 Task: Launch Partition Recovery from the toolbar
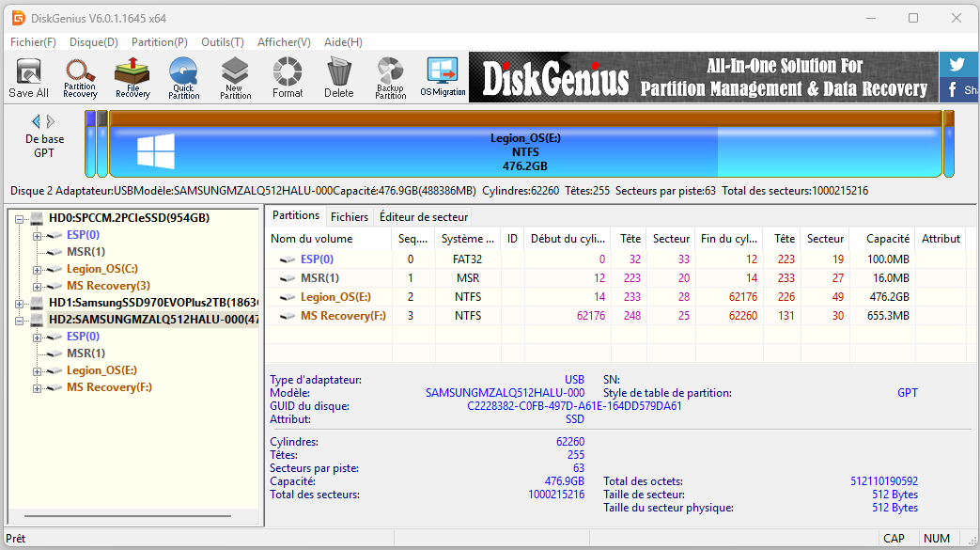80,78
